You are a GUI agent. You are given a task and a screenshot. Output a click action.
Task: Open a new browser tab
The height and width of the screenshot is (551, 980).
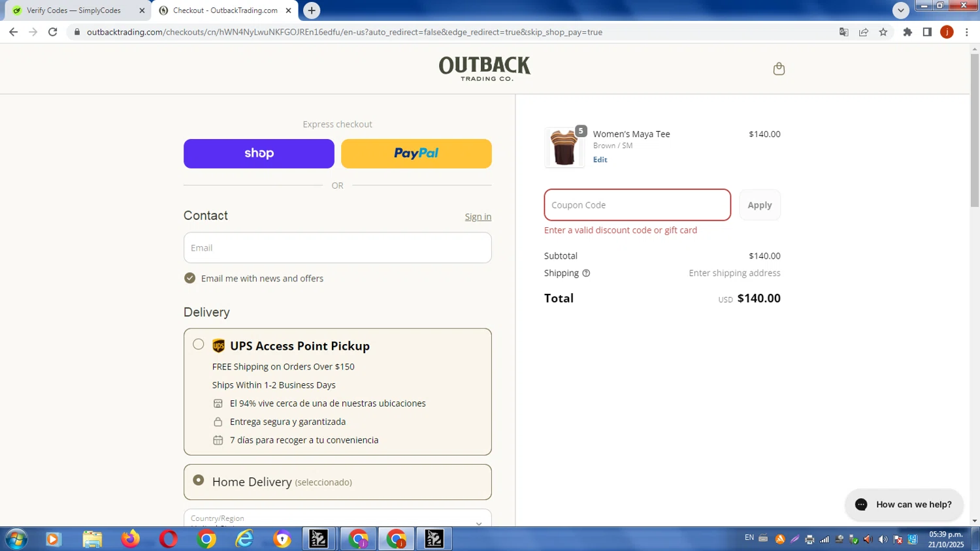[312, 10]
